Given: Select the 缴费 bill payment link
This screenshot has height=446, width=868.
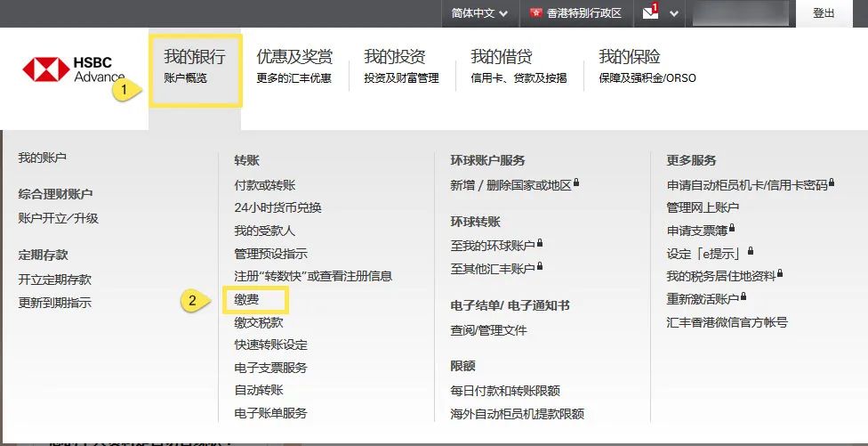Looking at the screenshot, I should click(247, 300).
